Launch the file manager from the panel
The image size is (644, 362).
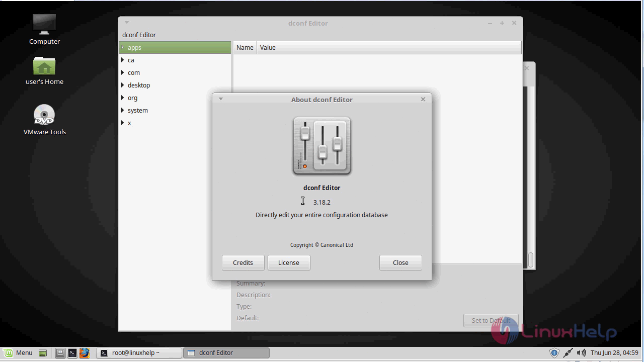(x=60, y=353)
